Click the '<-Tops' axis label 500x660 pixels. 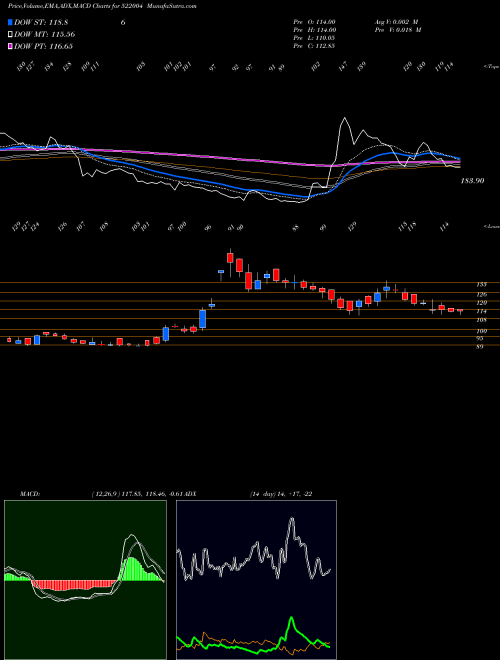[x=491, y=67]
